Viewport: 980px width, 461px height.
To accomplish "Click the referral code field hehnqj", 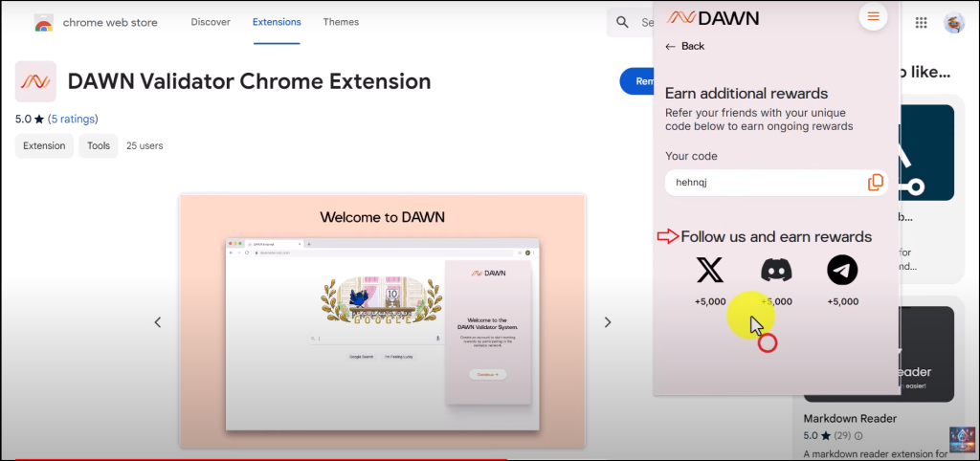I will (x=761, y=183).
